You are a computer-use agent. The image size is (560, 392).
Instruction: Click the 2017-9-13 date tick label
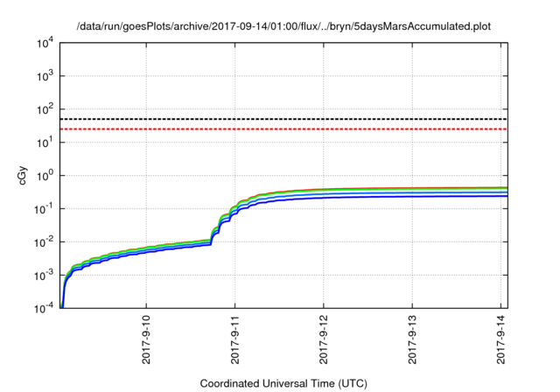coord(412,339)
